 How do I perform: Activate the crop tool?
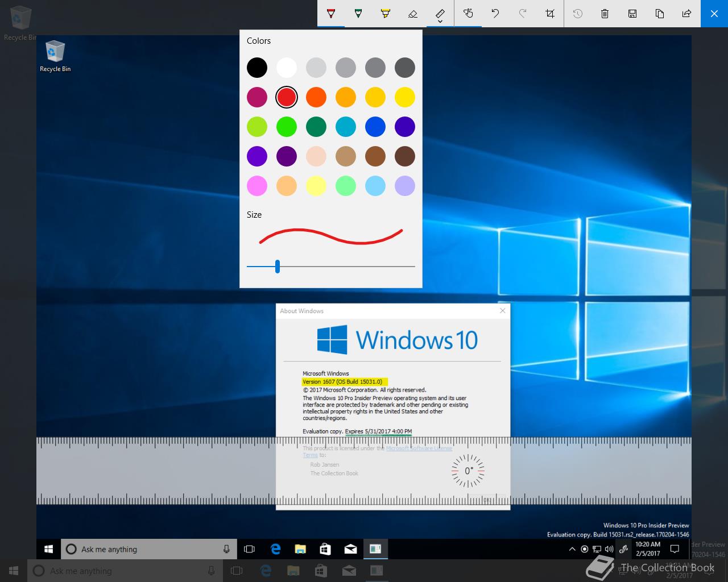(550, 14)
